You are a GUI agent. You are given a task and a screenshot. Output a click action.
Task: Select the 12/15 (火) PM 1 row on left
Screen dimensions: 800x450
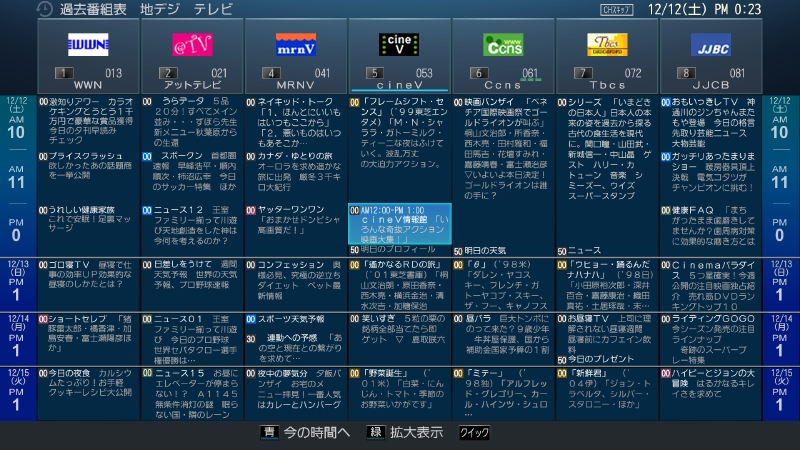[18, 391]
